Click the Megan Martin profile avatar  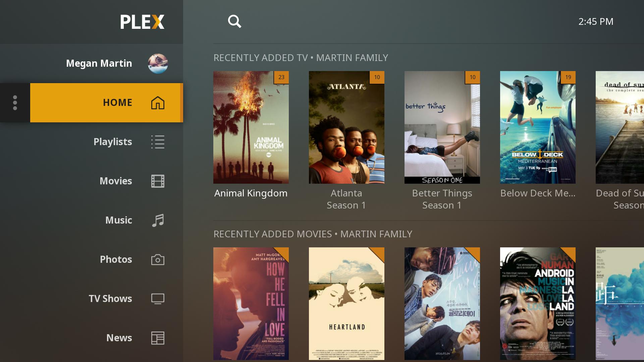(158, 63)
